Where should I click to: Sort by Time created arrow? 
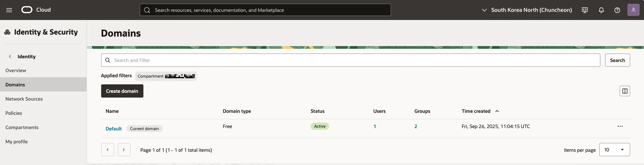pyautogui.click(x=497, y=111)
